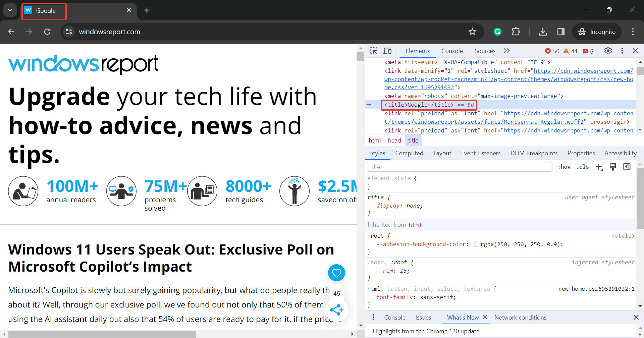Close the Google browser tab
Screen dimensions: 644x338
click(x=129, y=10)
